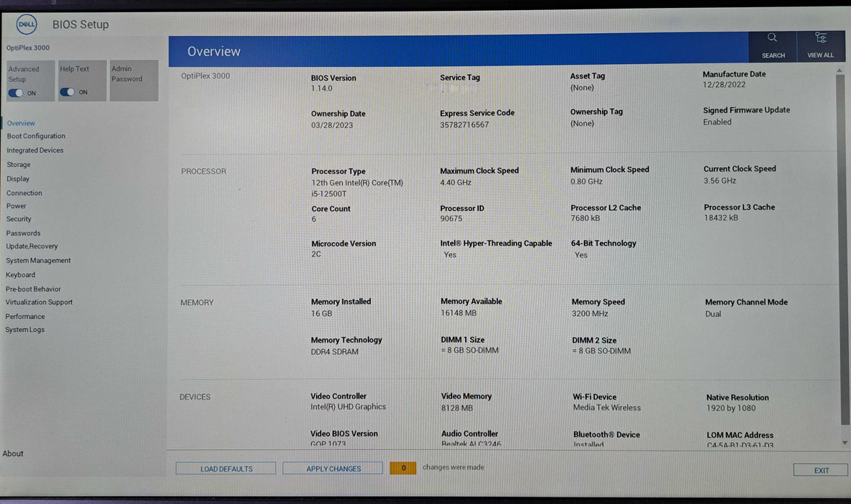Click Manufacture Date 12/28/2022
Image resolution: width=851 pixels, height=504 pixels.
point(724,85)
